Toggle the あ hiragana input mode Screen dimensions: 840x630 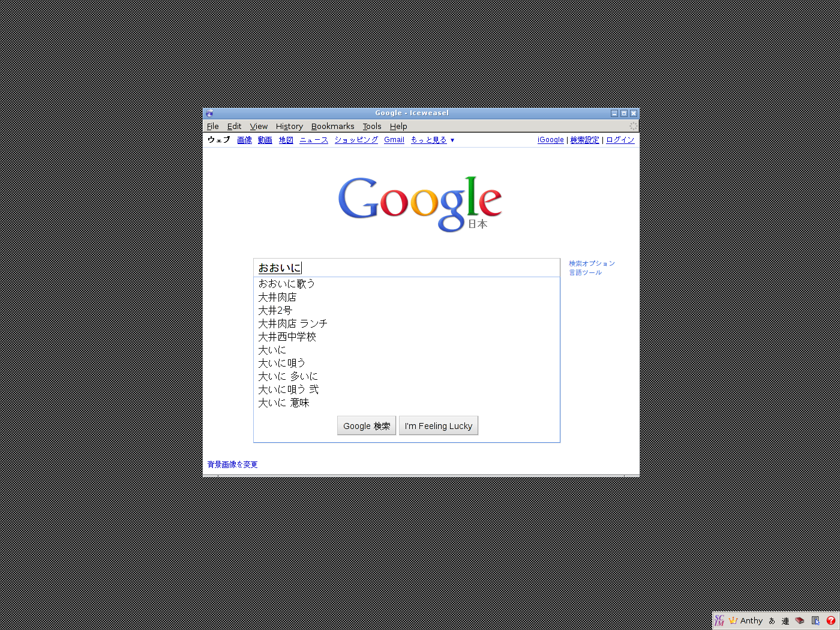[772, 620]
